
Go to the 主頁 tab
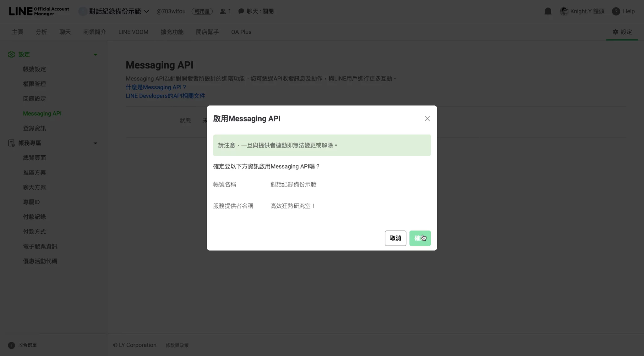tap(18, 32)
